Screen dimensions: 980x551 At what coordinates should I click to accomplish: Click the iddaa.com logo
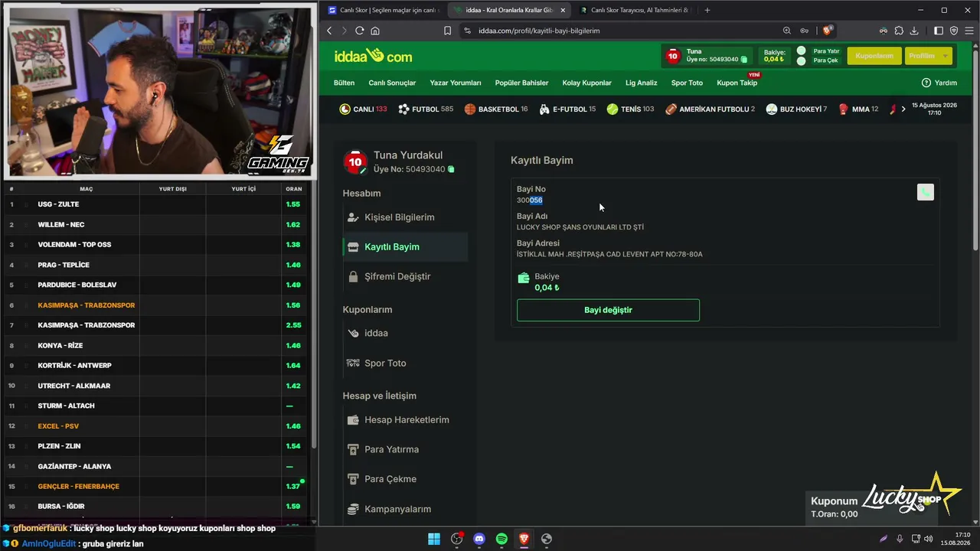click(373, 56)
